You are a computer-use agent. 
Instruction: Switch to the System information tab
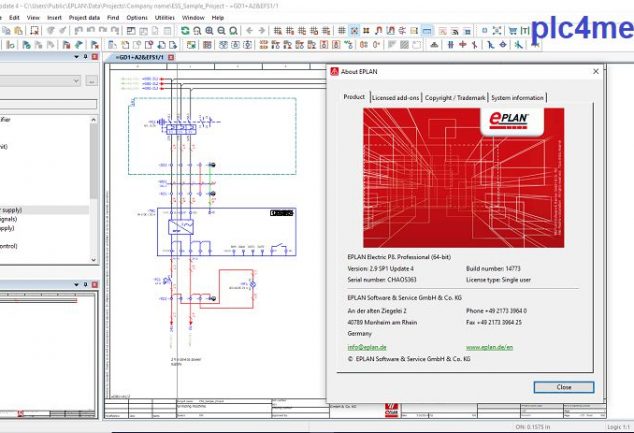[517, 98]
